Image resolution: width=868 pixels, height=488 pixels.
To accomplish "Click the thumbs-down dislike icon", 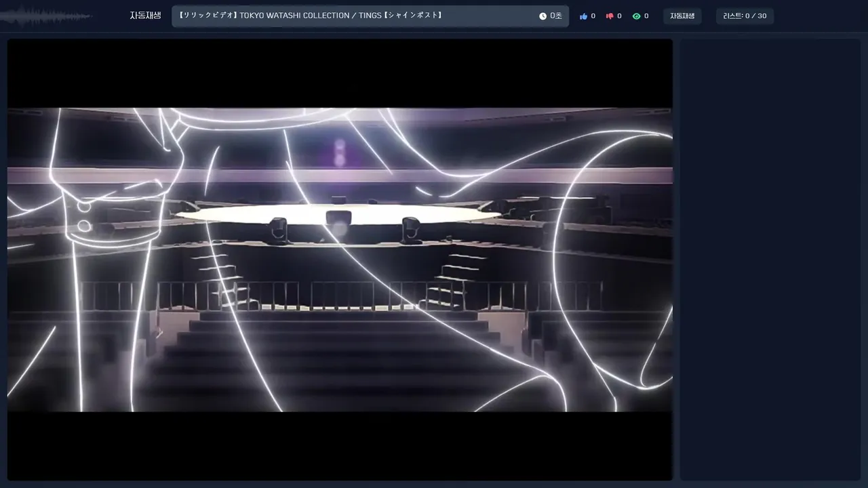I will pos(609,16).
